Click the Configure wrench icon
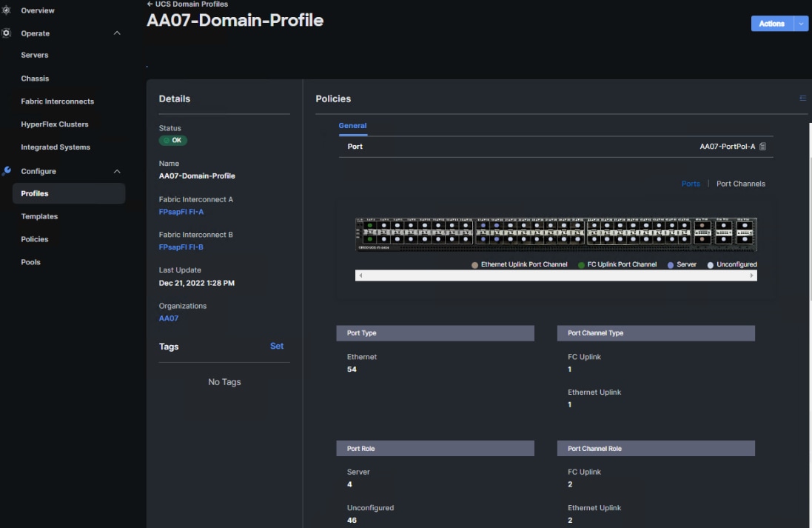The image size is (812, 528). 6,170
